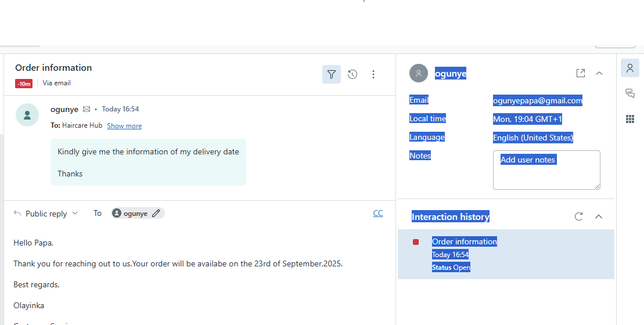The width and height of the screenshot is (644, 325).
Task: Click the Show more link
Action: pos(124,126)
